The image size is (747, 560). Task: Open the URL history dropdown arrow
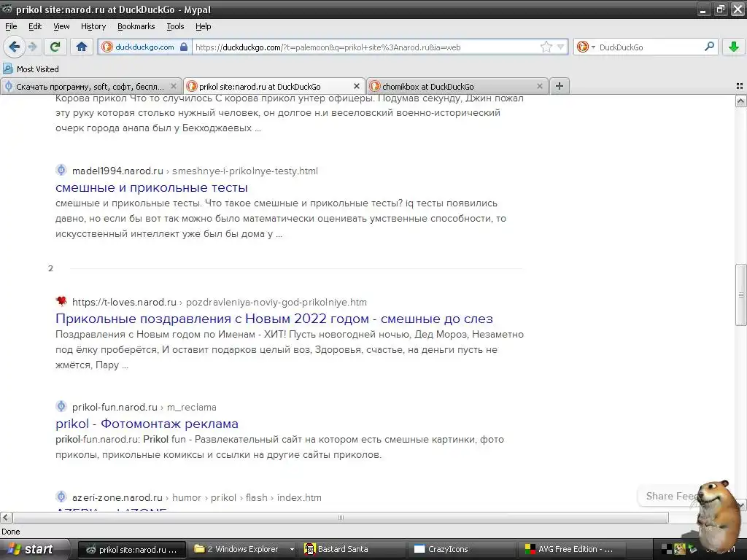tap(560, 47)
